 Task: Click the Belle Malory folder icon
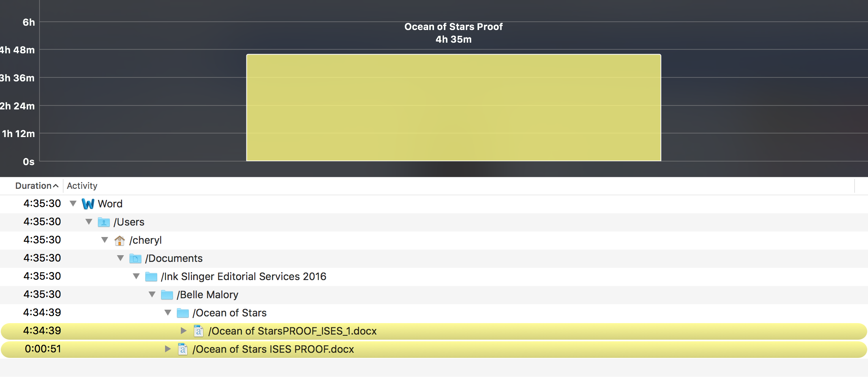click(167, 295)
